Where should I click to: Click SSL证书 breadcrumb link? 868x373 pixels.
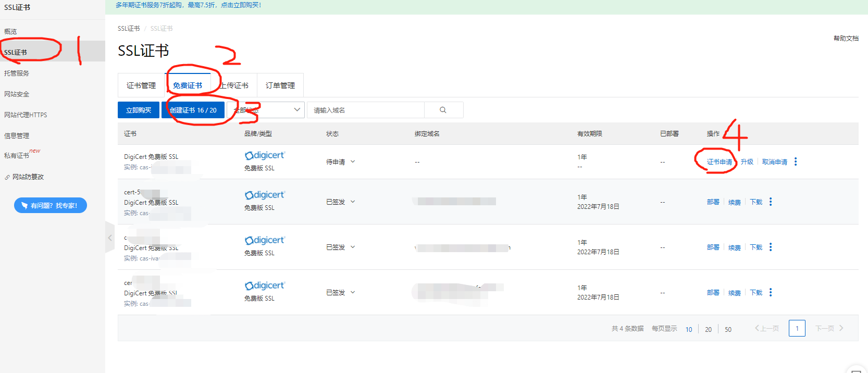coord(129,29)
